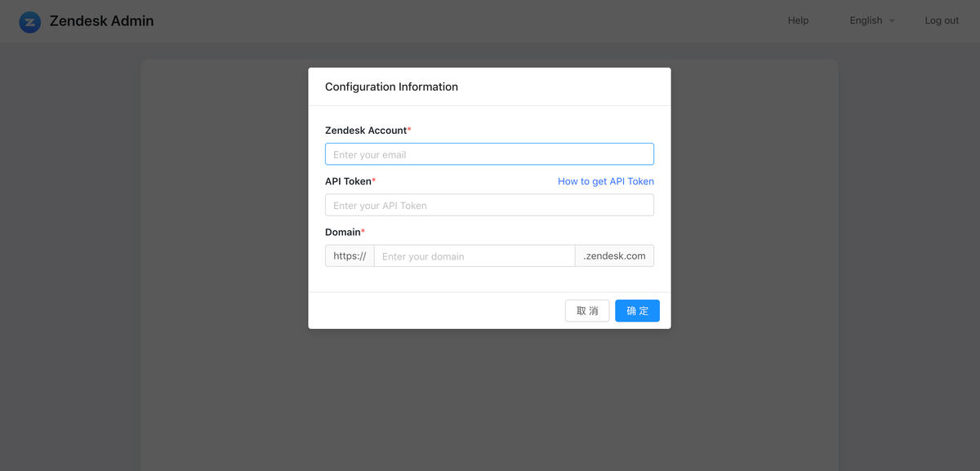
Task: Open How to get API Token link
Action: pyautogui.click(x=606, y=181)
